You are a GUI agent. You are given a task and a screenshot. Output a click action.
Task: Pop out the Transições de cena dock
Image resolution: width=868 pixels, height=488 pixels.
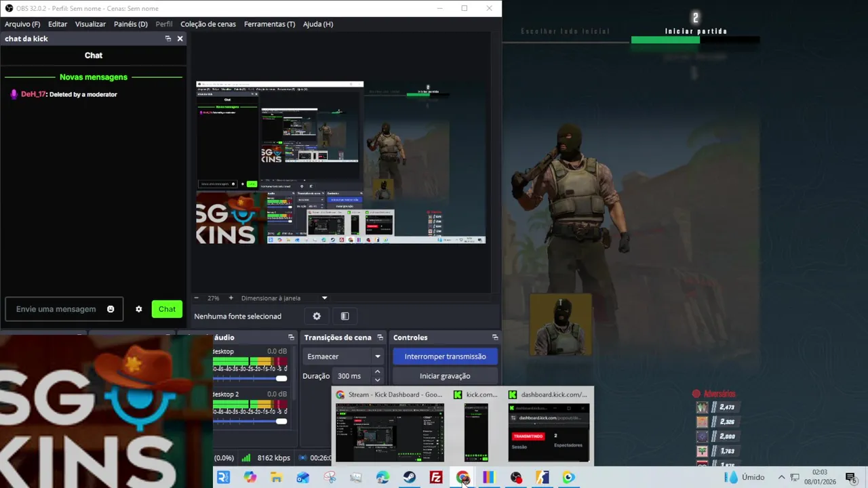(380, 338)
